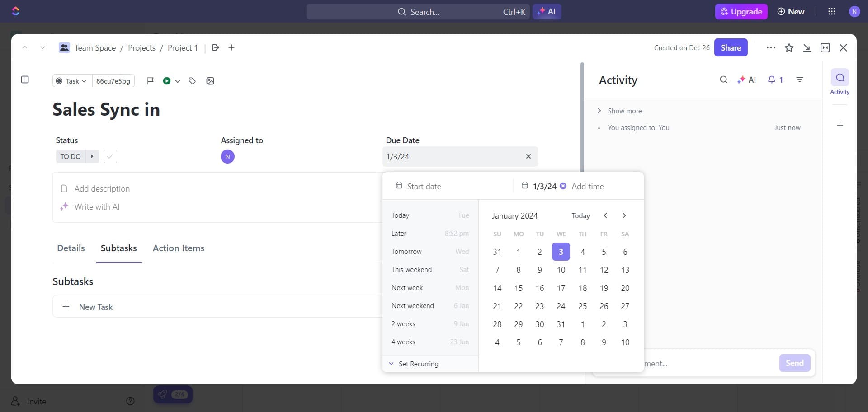Mark task complete with the checkmark box

(x=110, y=157)
